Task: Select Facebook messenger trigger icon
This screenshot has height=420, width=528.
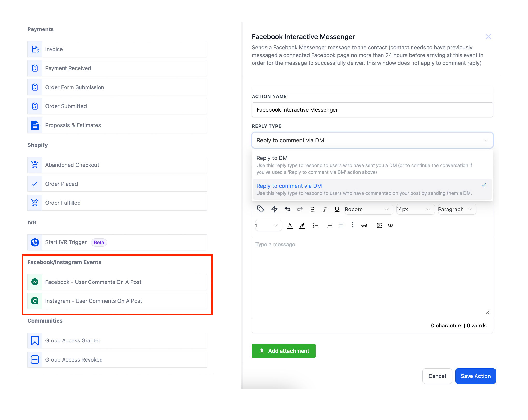Action: (x=35, y=282)
